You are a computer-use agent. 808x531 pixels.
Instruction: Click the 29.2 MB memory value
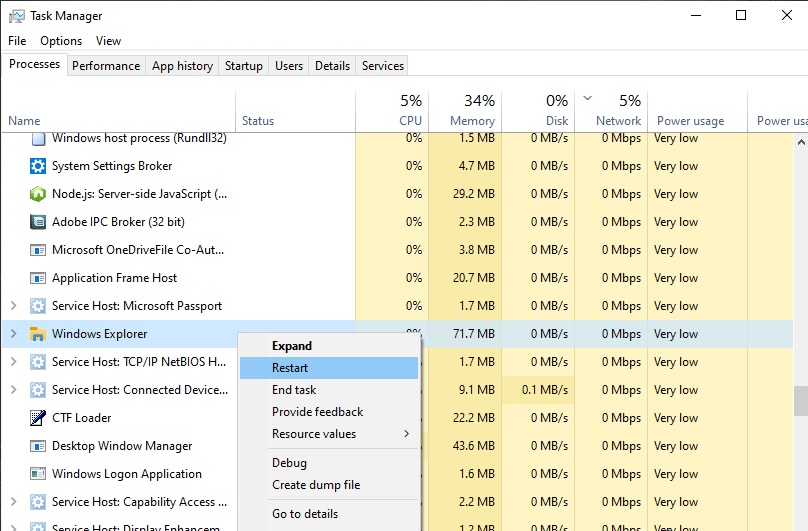[474, 194]
